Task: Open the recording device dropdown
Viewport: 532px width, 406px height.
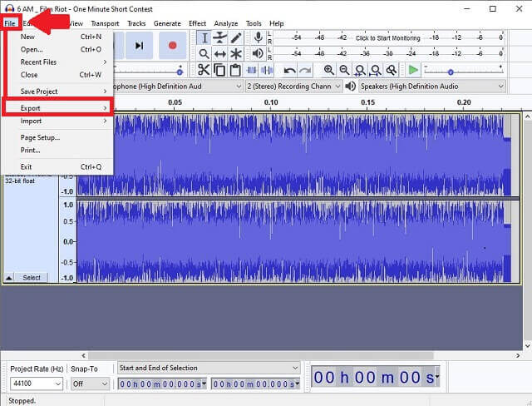Action: coord(239,87)
